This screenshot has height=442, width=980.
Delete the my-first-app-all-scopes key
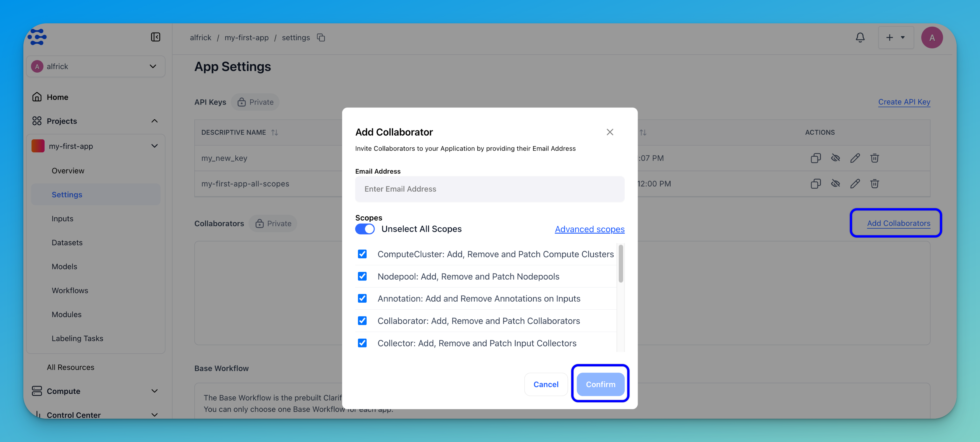pyautogui.click(x=874, y=184)
